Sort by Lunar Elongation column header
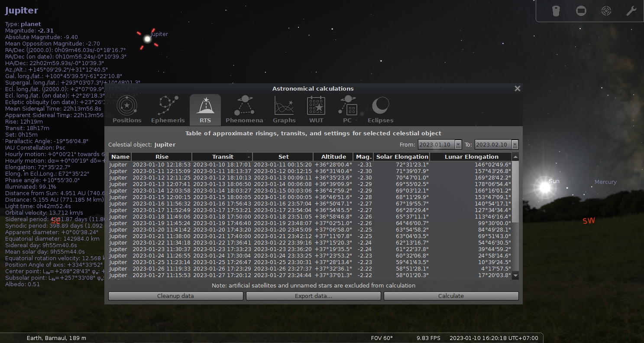Viewport: 644px width, 343px height. (471, 157)
